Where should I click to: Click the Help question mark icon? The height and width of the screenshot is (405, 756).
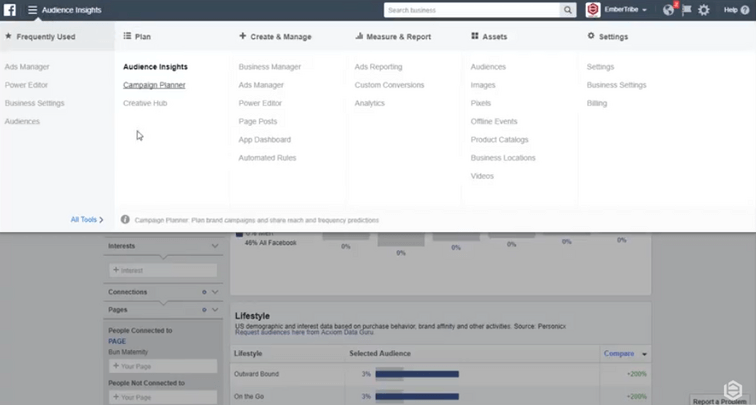pyautogui.click(x=745, y=10)
